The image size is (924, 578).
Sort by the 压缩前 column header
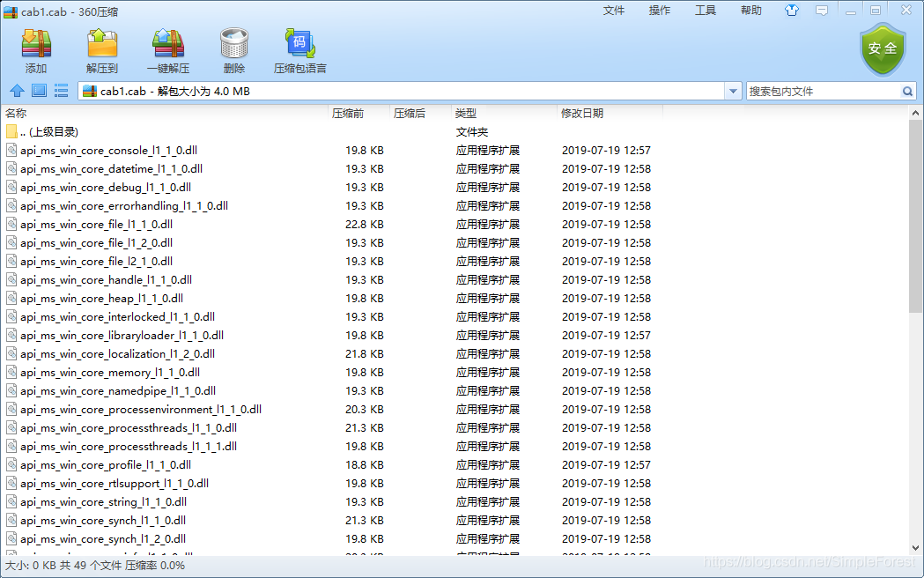(359, 113)
